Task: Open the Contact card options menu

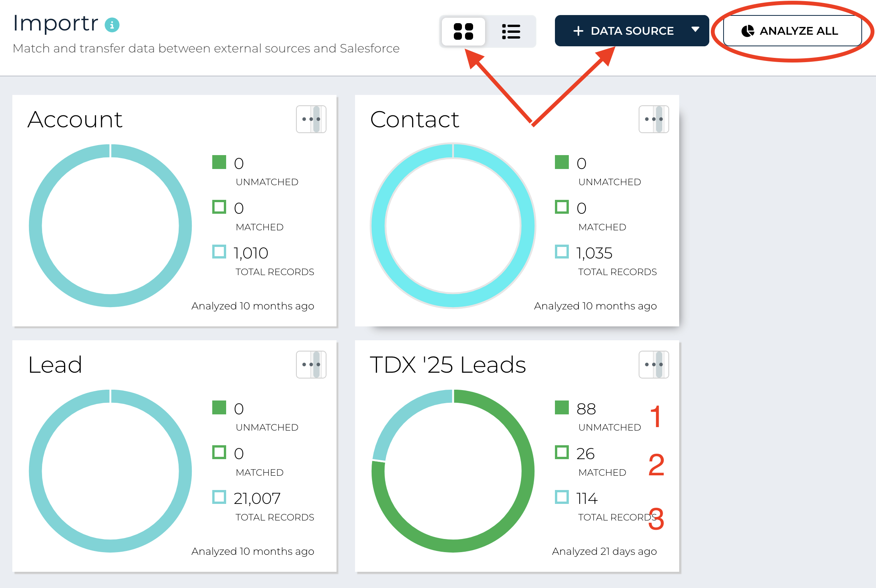Action: click(653, 119)
